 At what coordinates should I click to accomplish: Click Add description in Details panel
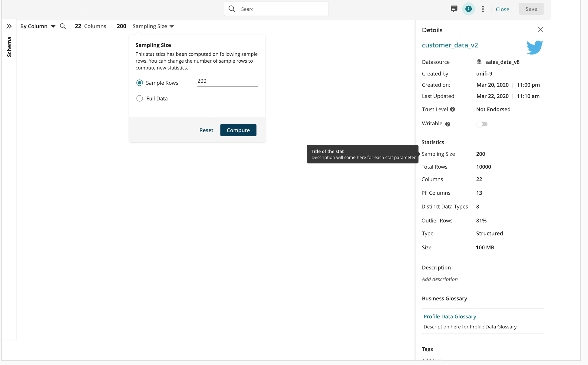point(440,279)
